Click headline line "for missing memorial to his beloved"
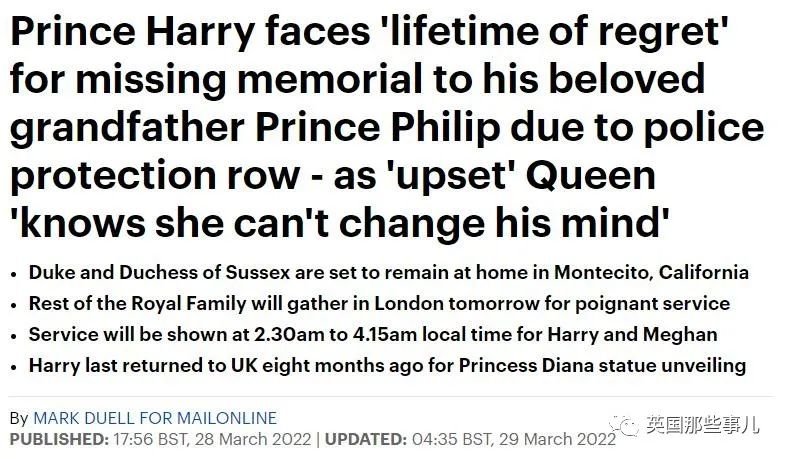Viewport: 785px width, 459px height. (x=357, y=80)
